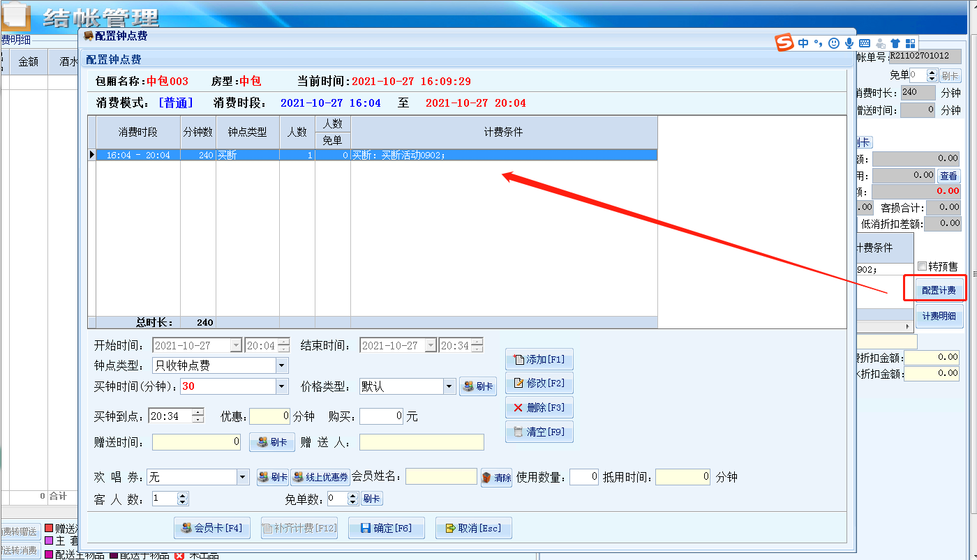Adjust the 免单 spinner in 结帐管理 window
The image size is (977, 560).
click(932, 75)
